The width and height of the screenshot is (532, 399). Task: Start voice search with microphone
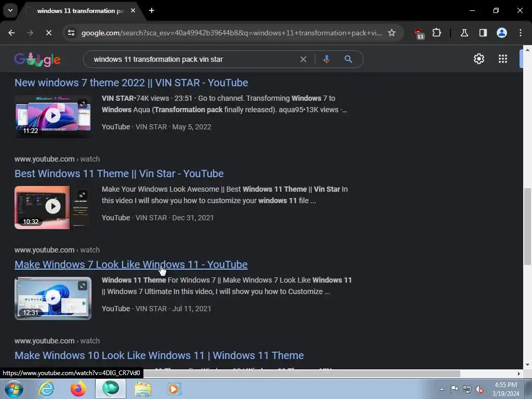tap(326, 59)
